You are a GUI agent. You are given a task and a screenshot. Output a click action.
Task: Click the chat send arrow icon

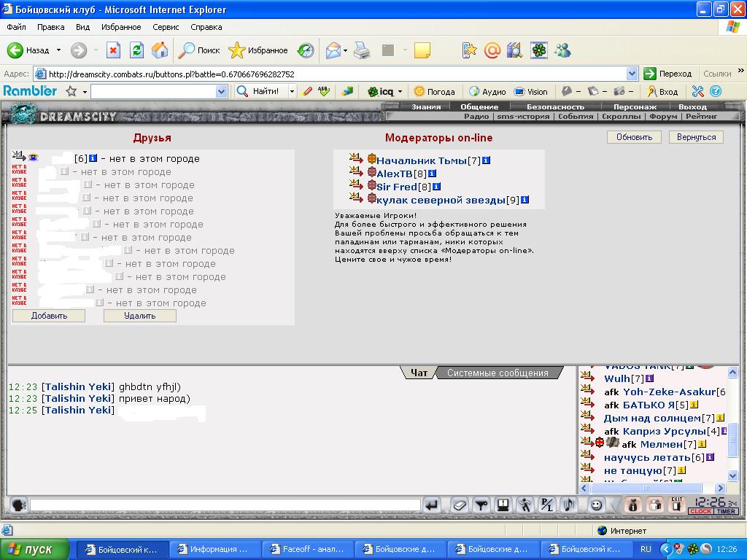pos(432,505)
